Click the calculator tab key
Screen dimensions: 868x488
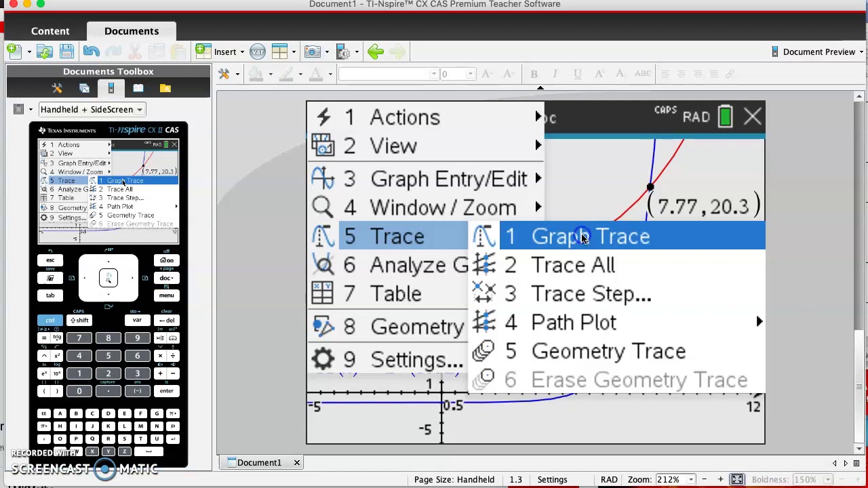click(50, 296)
